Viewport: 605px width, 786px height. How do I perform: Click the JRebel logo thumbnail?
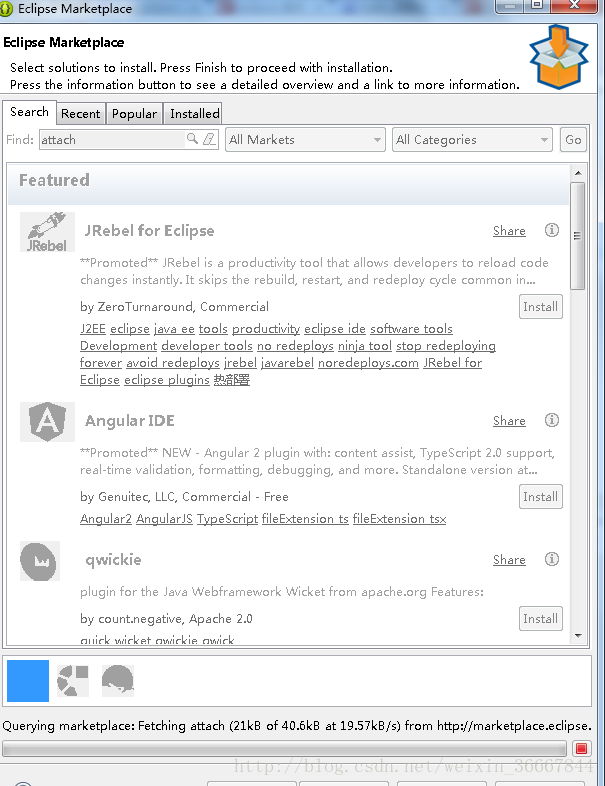click(x=47, y=232)
